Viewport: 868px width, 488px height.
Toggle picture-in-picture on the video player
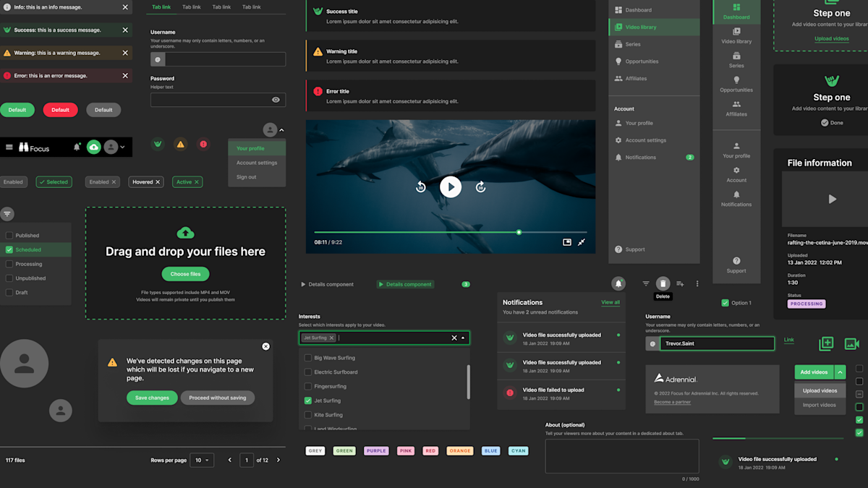[567, 242]
